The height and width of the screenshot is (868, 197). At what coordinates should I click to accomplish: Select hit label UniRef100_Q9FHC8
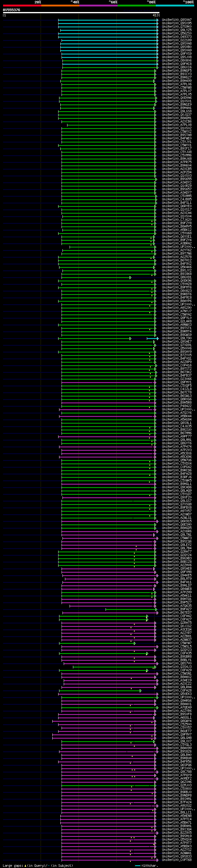click(177, 64)
